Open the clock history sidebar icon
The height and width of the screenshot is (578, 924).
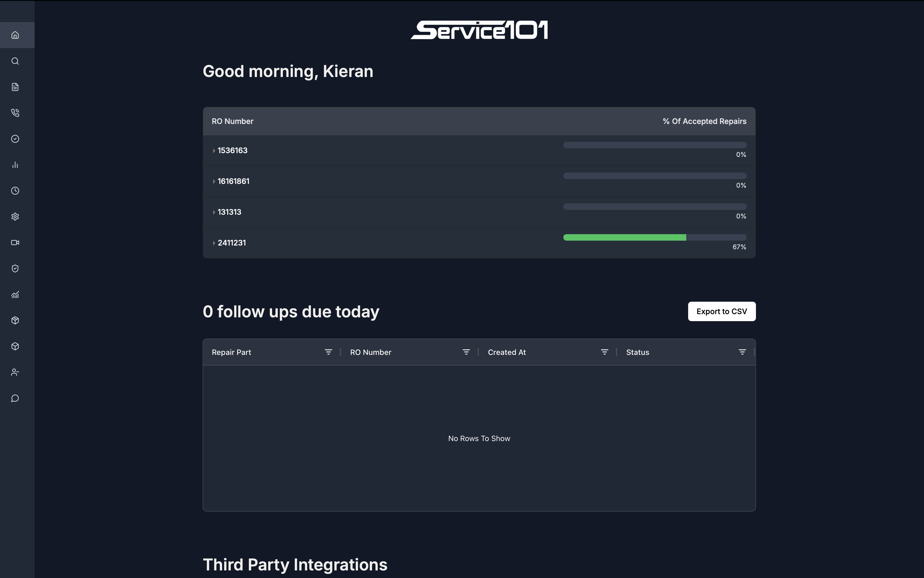tap(15, 191)
